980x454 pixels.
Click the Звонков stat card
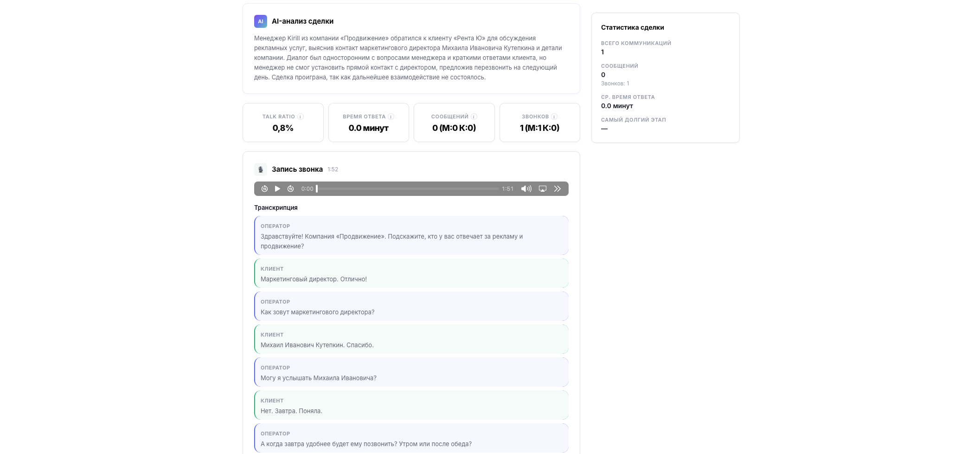pos(539,123)
